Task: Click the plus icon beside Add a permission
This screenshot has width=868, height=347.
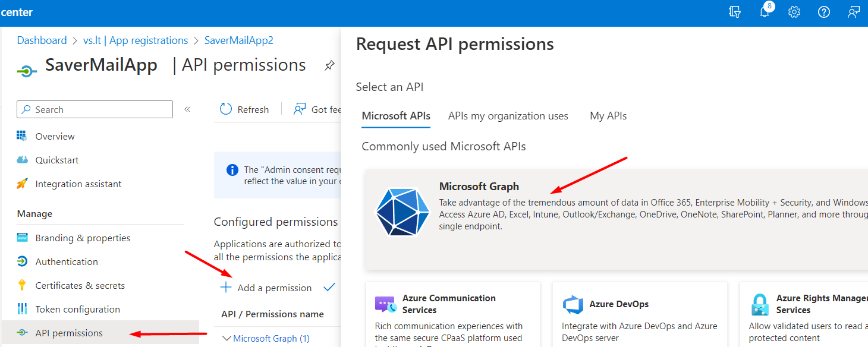Action: pyautogui.click(x=226, y=288)
